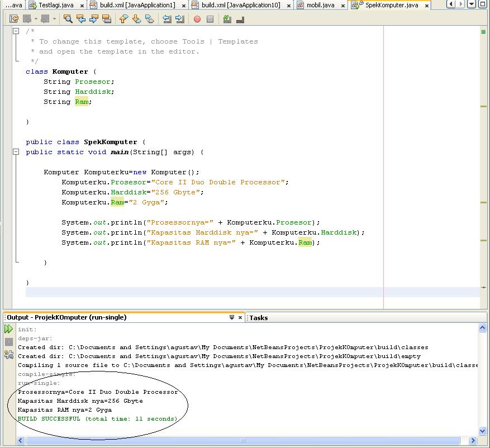Click Find Next Occurrence icon

point(94,19)
